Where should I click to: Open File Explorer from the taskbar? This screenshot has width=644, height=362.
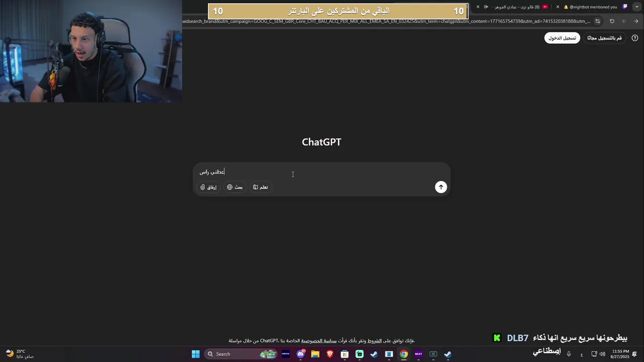pyautogui.click(x=315, y=354)
